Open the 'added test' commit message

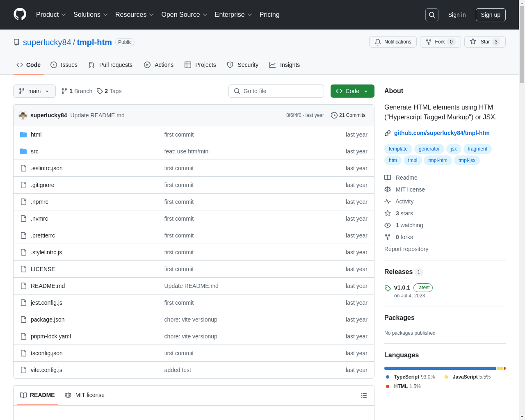tap(178, 370)
